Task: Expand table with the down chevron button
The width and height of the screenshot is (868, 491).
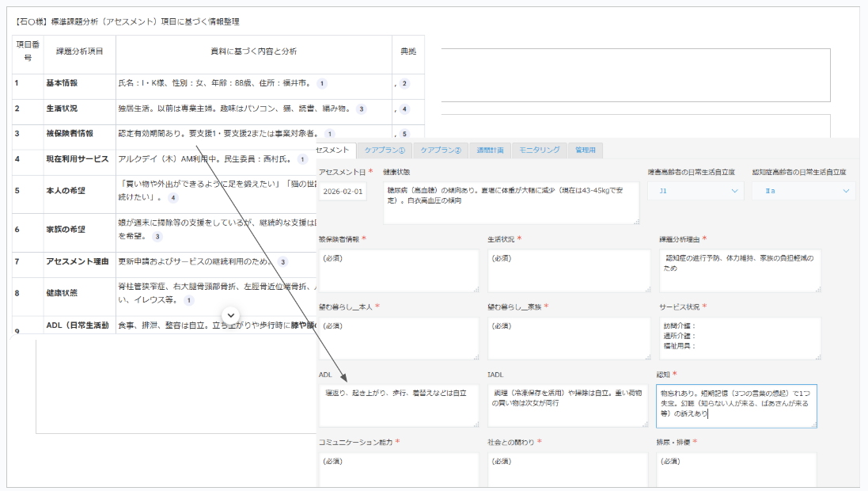Action: (x=231, y=314)
